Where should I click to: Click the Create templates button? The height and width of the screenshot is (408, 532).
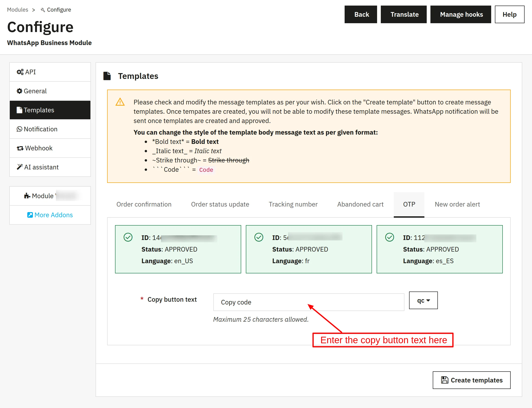pos(471,380)
